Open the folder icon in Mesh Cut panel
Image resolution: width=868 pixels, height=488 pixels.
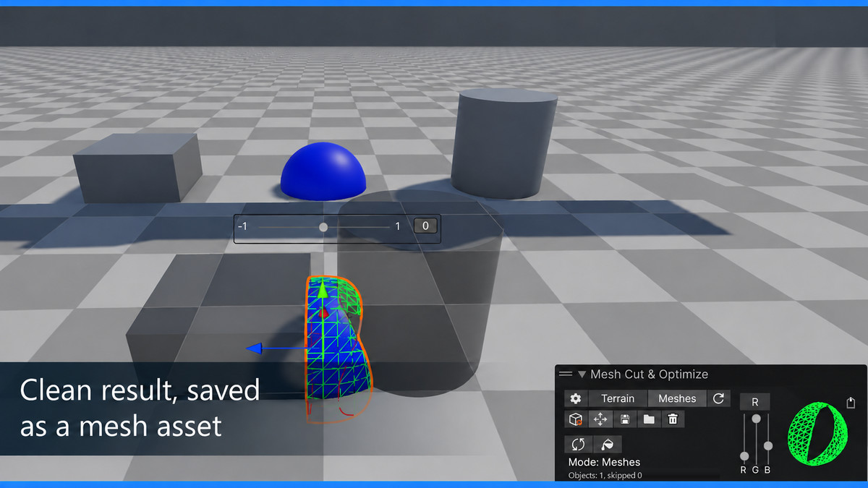point(649,419)
